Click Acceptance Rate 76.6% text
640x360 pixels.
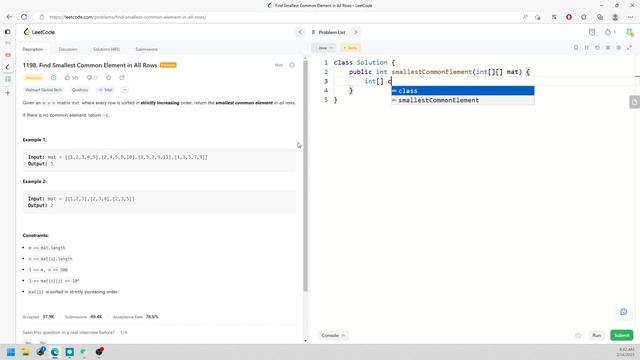point(136,317)
